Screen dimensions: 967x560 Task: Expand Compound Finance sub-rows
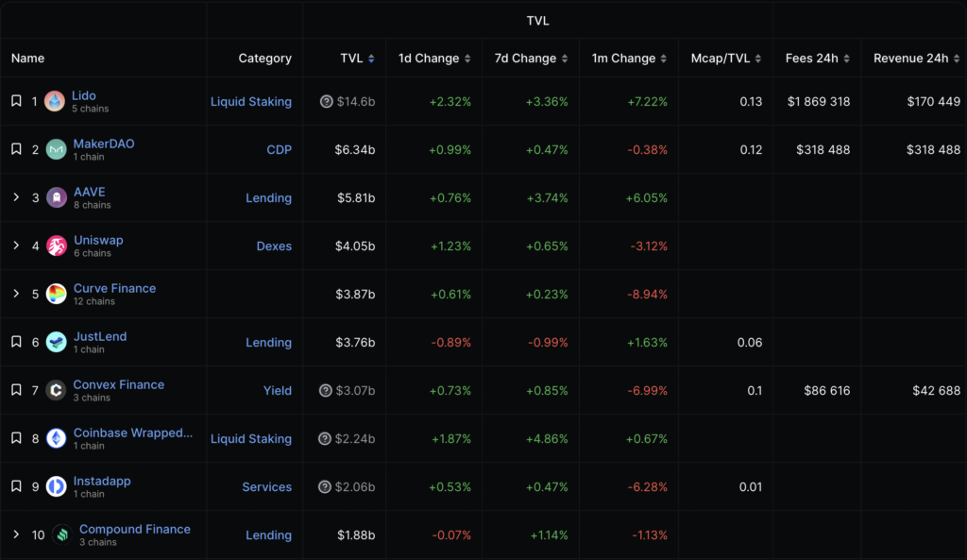click(x=16, y=535)
